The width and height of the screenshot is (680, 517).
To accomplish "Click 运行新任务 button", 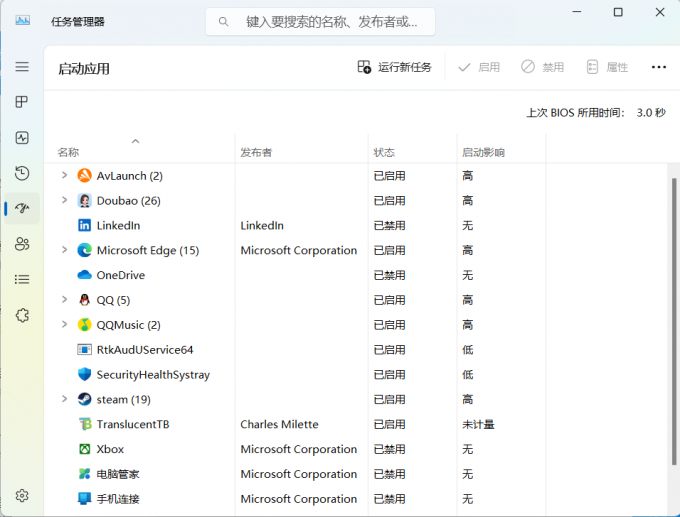I will pos(394,67).
